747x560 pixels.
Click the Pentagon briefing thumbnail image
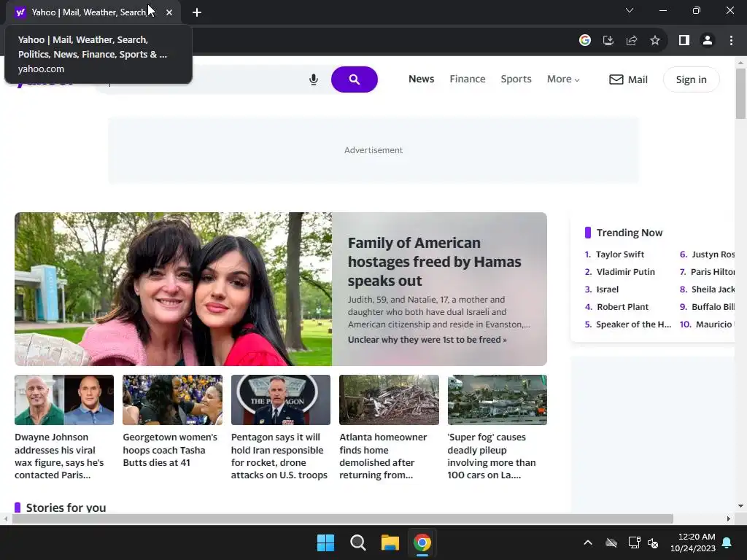281,400
